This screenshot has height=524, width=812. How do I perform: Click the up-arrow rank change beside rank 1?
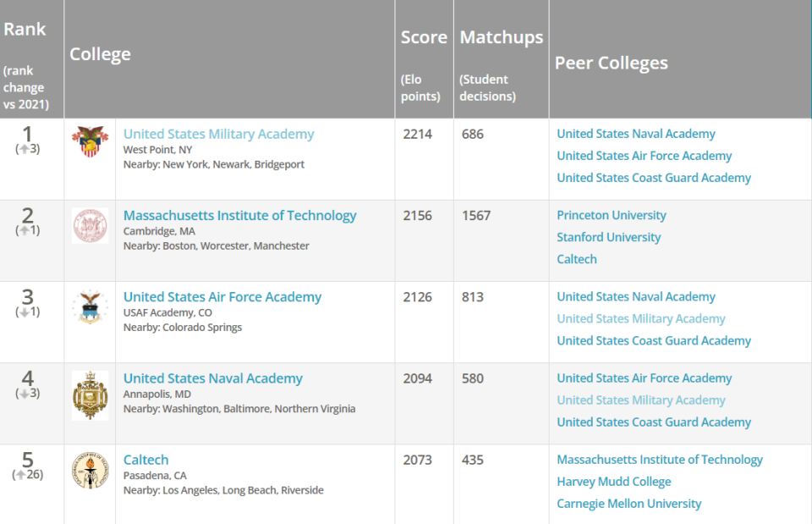(26, 147)
